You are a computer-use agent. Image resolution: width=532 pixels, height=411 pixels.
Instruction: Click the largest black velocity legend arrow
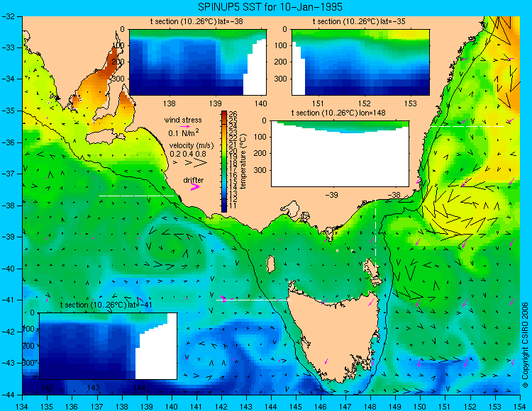pos(200,163)
